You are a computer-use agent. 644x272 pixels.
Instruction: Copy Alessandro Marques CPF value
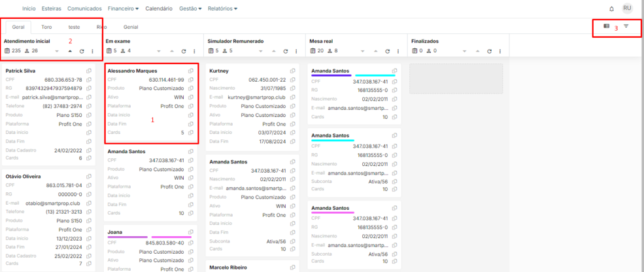tap(191, 80)
